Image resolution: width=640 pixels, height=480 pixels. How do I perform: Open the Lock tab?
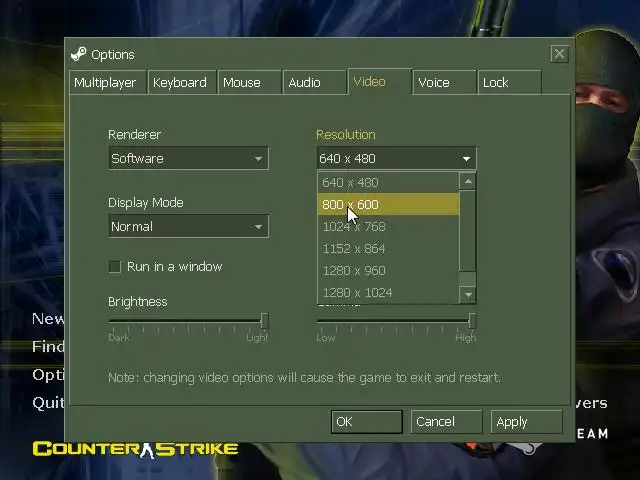tap(509, 82)
